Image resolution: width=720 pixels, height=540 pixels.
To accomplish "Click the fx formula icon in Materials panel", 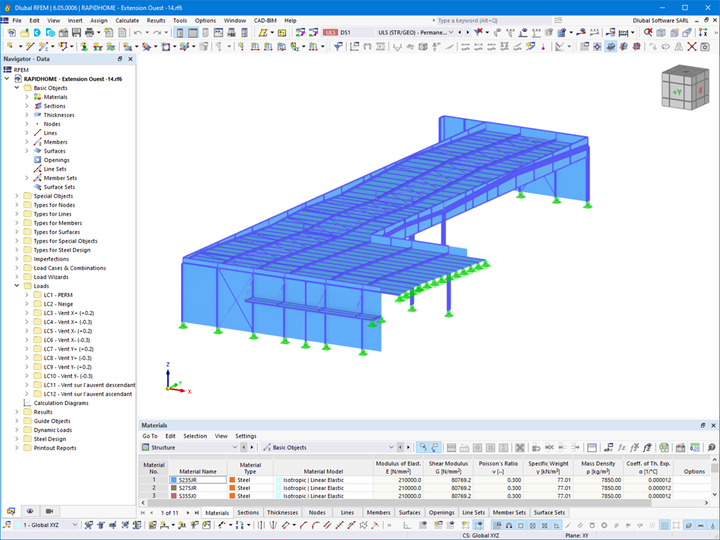I will 622,447.
